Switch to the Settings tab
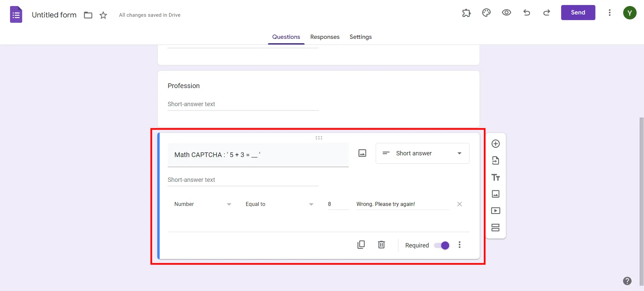644x291 pixels. (x=361, y=37)
